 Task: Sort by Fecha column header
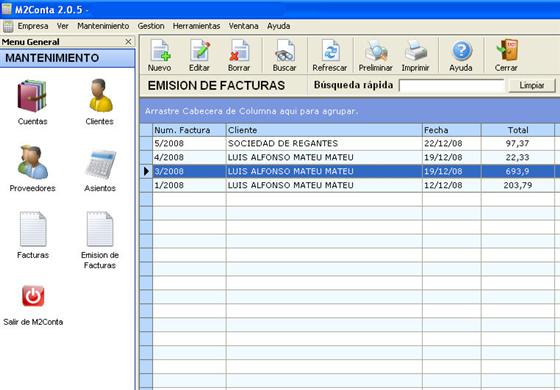coord(452,130)
